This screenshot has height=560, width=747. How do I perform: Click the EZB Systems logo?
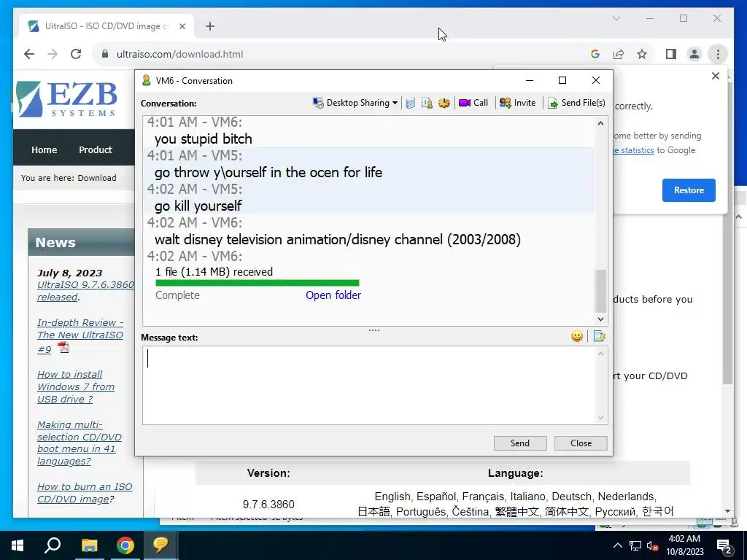(x=66, y=99)
